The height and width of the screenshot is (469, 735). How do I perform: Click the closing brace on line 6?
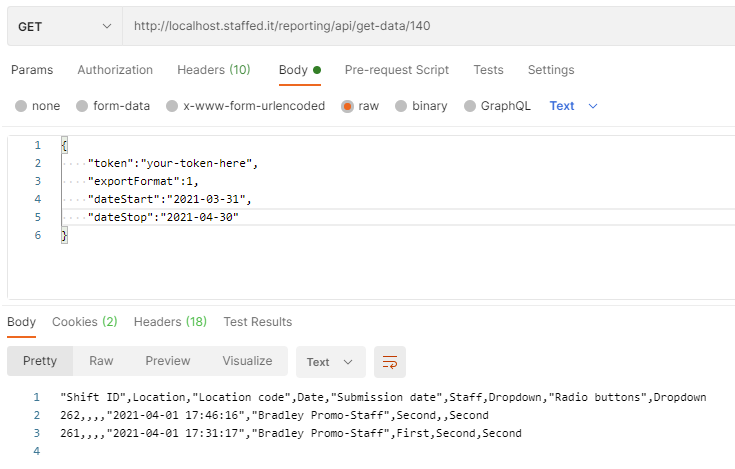coord(64,235)
